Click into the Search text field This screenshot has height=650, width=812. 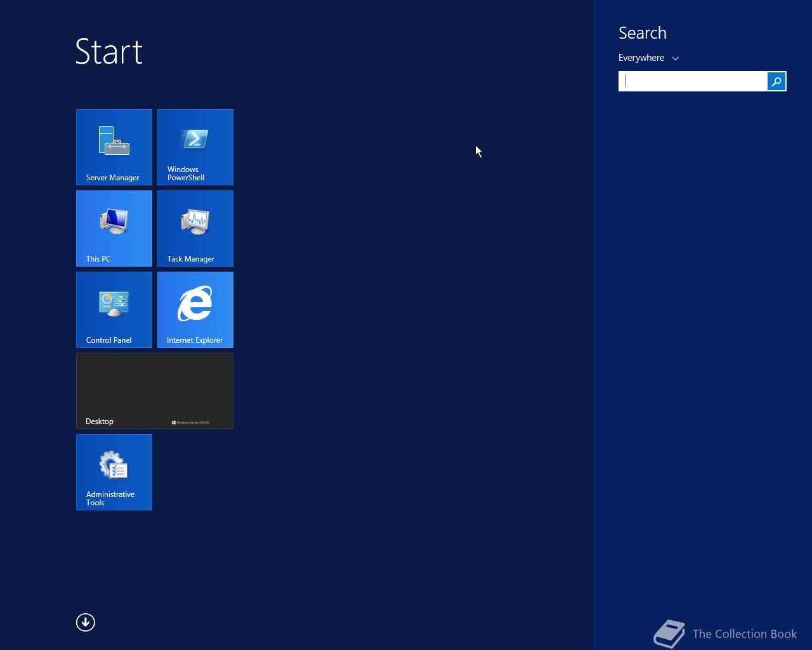693,81
